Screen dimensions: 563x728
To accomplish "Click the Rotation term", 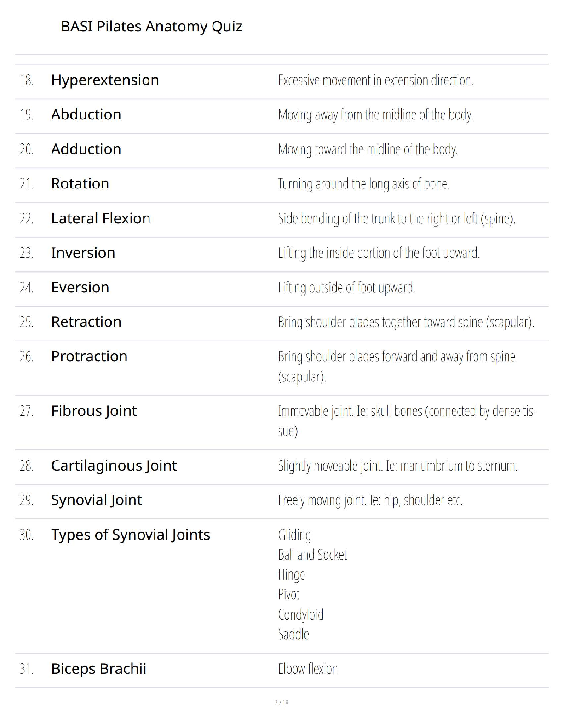I will point(80,184).
